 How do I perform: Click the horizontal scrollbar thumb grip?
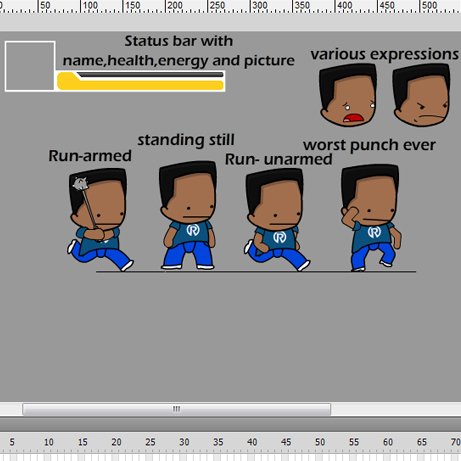point(176,409)
